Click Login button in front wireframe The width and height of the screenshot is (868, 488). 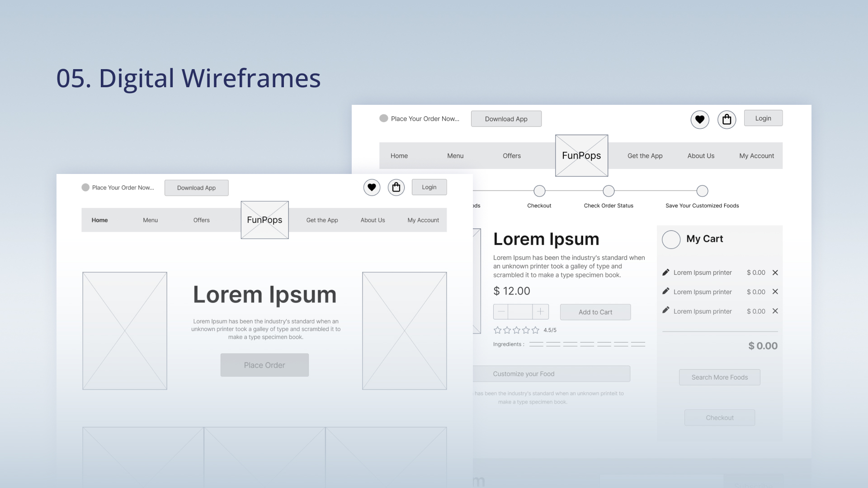[x=429, y=187]
